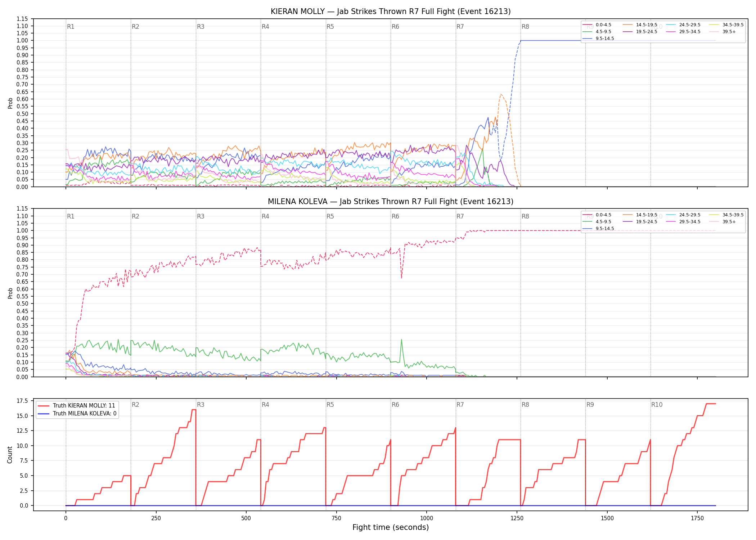Select 39.5+ legend entry in KIERAN MOLLY chart
756x540 pixels.
point(723,32)
